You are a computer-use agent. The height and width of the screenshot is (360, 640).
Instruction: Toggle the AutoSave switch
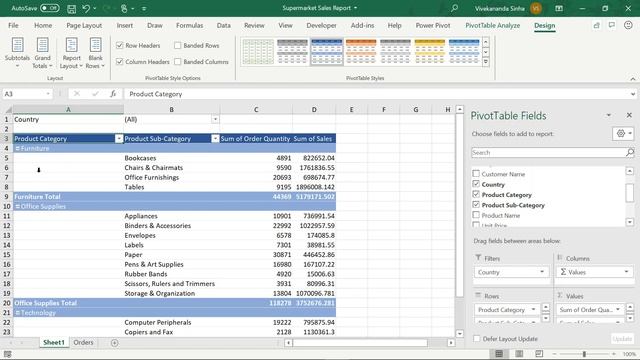pos(50,8)
